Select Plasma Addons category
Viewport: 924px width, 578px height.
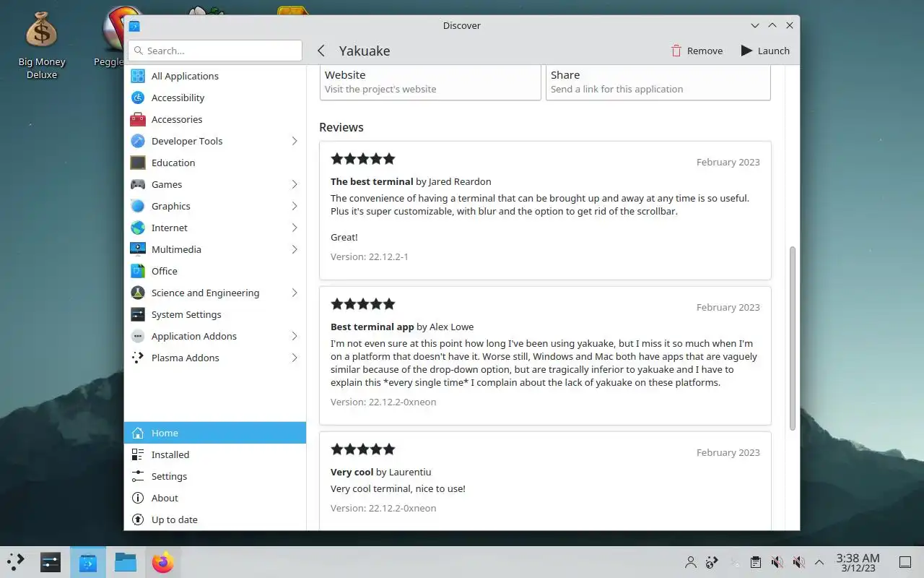215,358
